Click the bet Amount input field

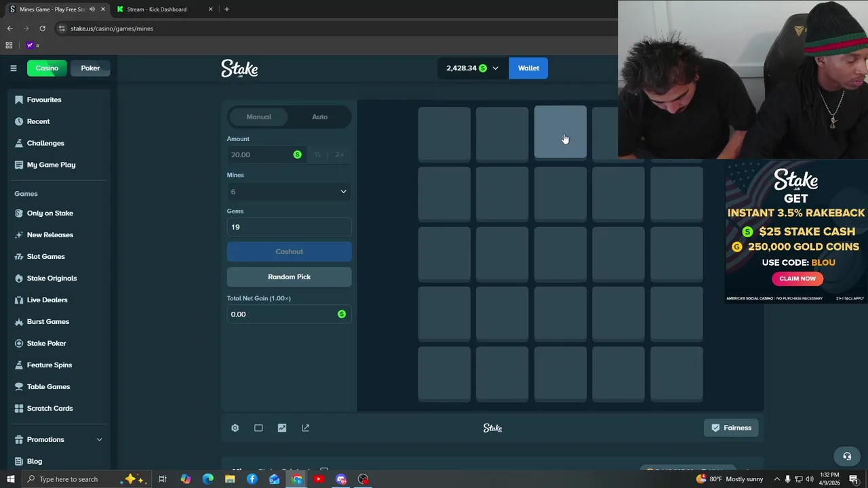pyautogui.click(x=266, y=155)
